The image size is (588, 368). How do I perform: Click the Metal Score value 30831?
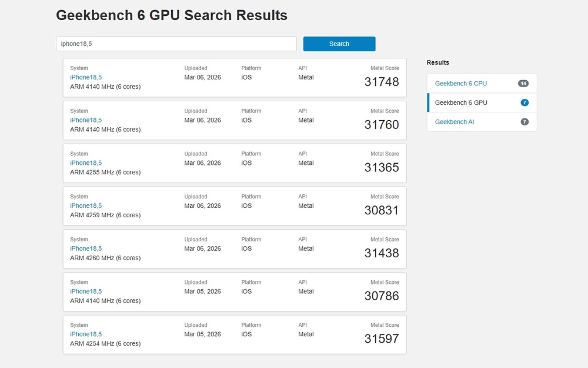[381, 210]
